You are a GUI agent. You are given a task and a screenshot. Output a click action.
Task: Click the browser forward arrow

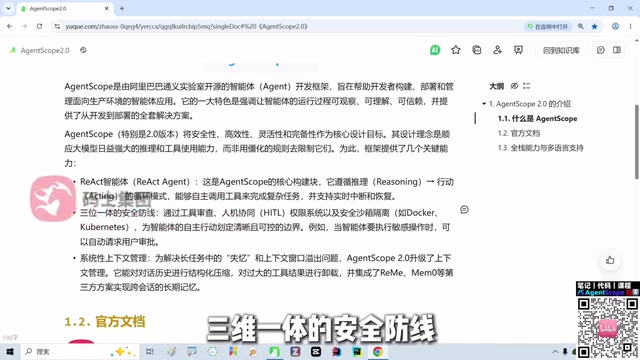(x=24, y=26)
